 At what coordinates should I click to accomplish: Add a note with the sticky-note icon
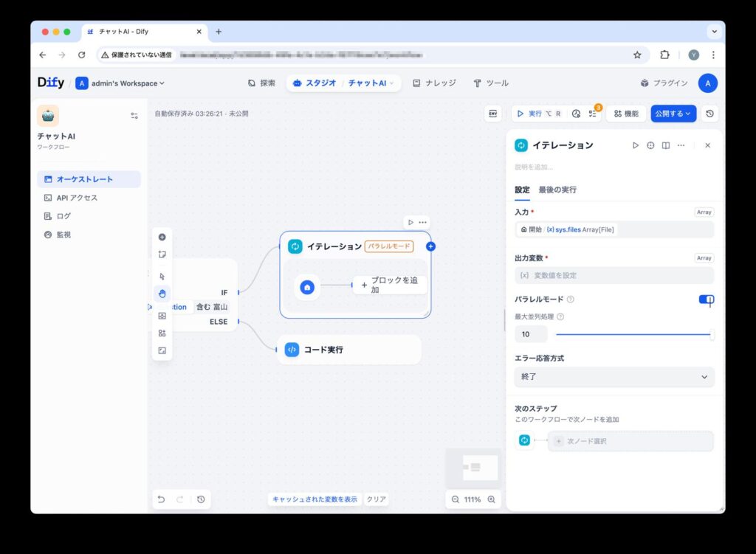pyautogui.click(x=162, y=255)
